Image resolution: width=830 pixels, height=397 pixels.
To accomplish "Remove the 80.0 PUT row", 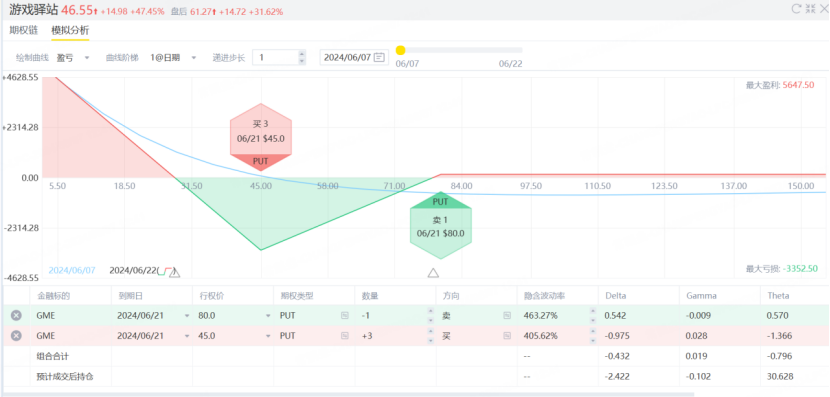I will click(x=16, y=315).
